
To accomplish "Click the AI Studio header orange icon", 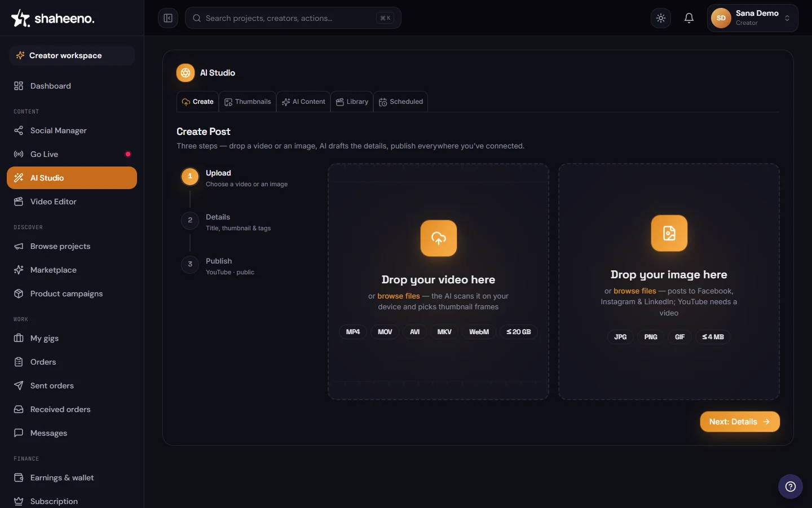I will pos(186,73).
